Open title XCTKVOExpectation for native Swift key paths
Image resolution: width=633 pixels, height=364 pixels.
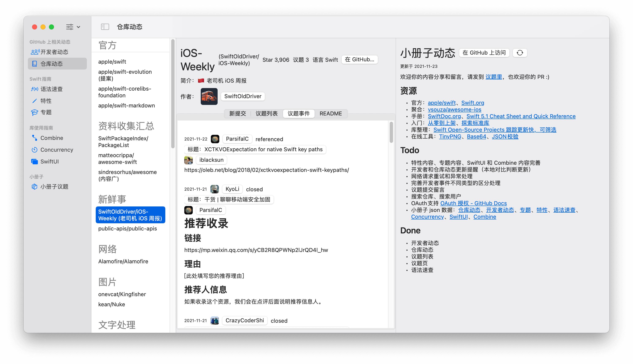(255, 149)
